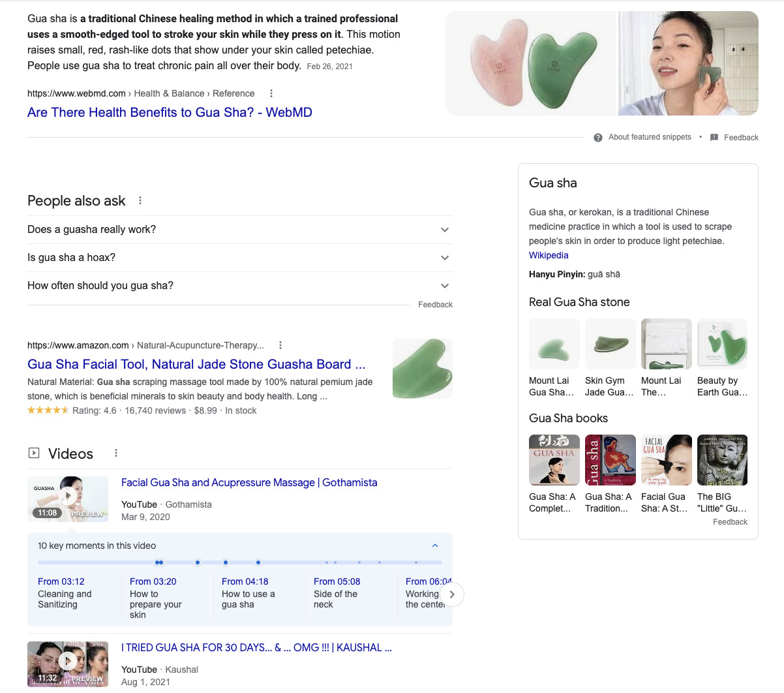Play the Gothamista video thumbnail preview
Viewport: 784px width, 693px height.
click(x=68, y=499)
